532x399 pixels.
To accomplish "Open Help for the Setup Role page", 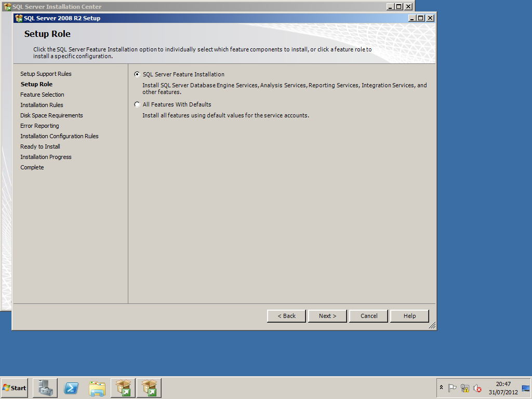I will pos(409,316).
